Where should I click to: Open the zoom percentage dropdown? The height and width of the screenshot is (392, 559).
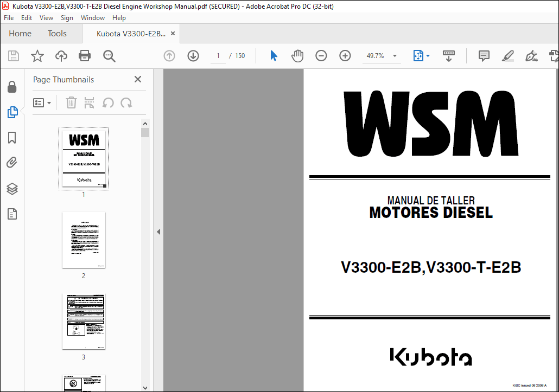[x=395, y=55]
